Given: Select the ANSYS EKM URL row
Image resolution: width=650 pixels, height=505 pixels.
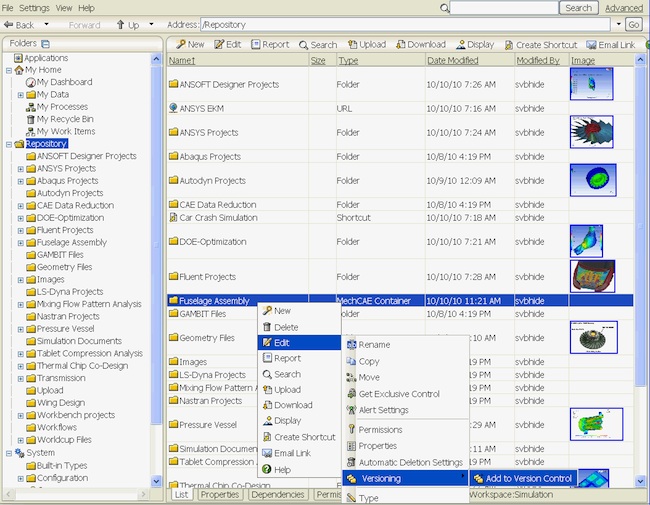Looking at the screenshot, I should (x=400, y=108).
